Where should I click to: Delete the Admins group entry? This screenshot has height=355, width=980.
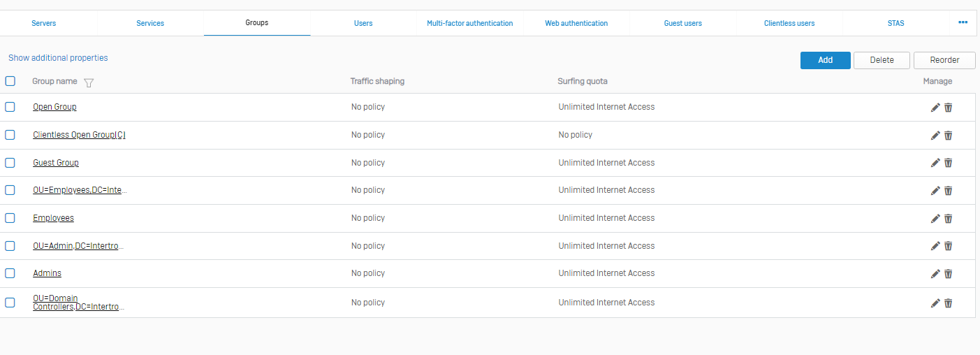click(x=948, y=273)
